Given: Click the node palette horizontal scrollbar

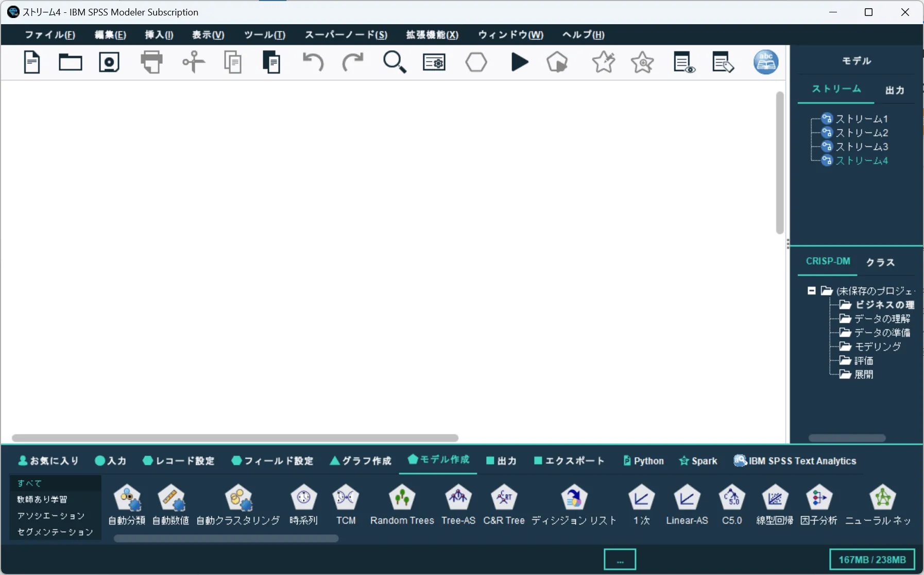Looking at the screenshot, I should coord(226,538).
